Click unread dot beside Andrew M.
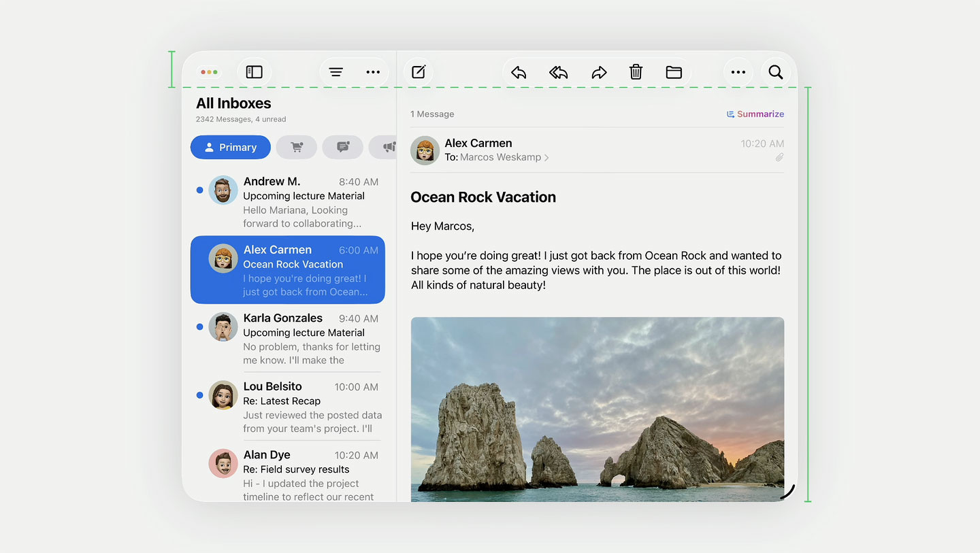 click(x=199, y=190)
